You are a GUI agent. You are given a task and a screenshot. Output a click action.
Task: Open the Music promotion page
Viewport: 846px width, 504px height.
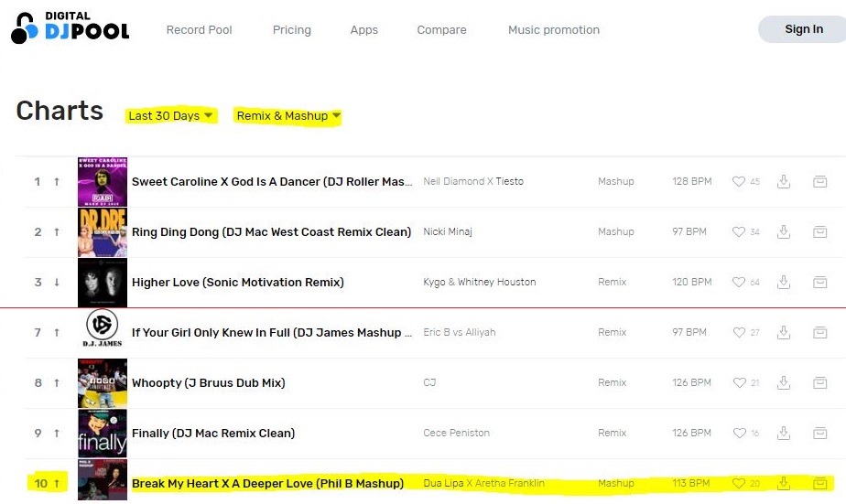[x=554, y=29]
